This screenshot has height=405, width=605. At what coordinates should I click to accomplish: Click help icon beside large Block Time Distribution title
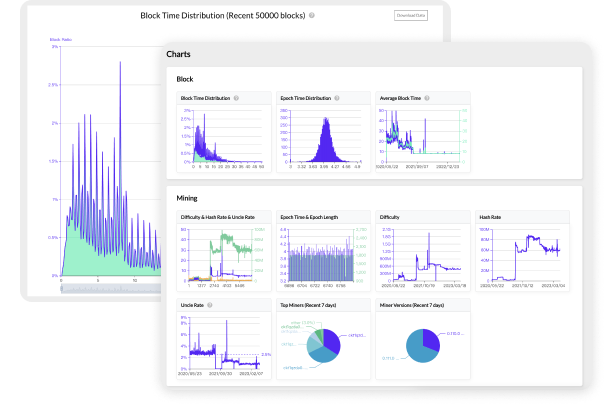(x=312, y=16)
